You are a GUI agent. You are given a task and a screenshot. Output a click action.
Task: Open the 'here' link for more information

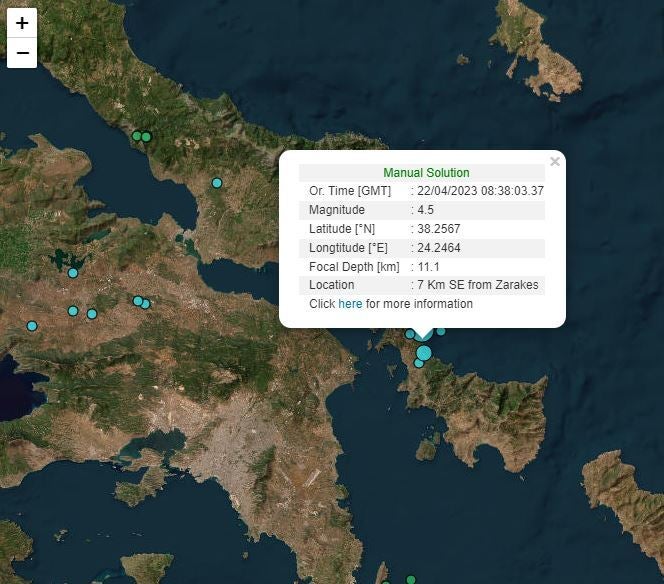pyautogui.click(x=350, y=304)
